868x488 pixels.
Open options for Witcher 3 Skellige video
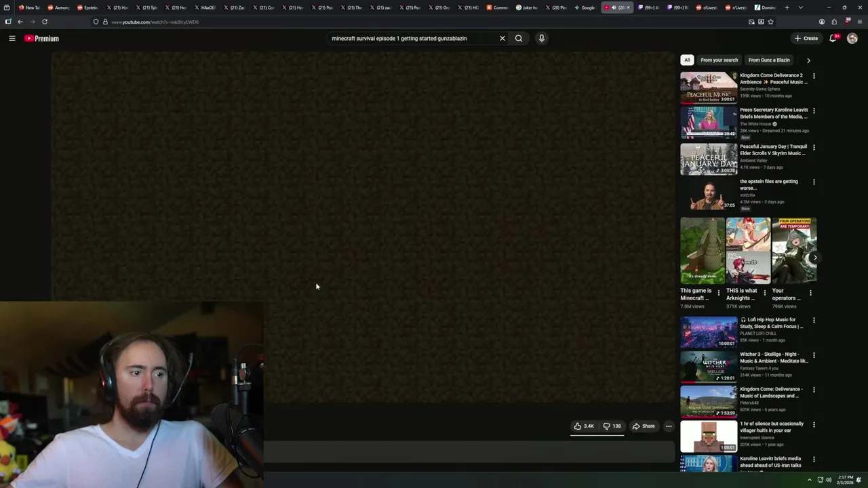(x=814, y=354)
